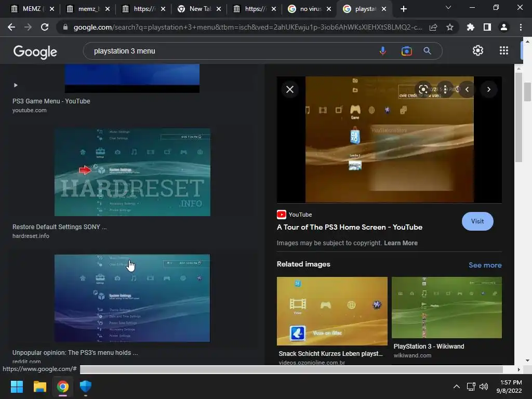The height and width of the screenshot is (399, 532).
Task: Click the YouTube source icon
Action: [x=281, y=215]
